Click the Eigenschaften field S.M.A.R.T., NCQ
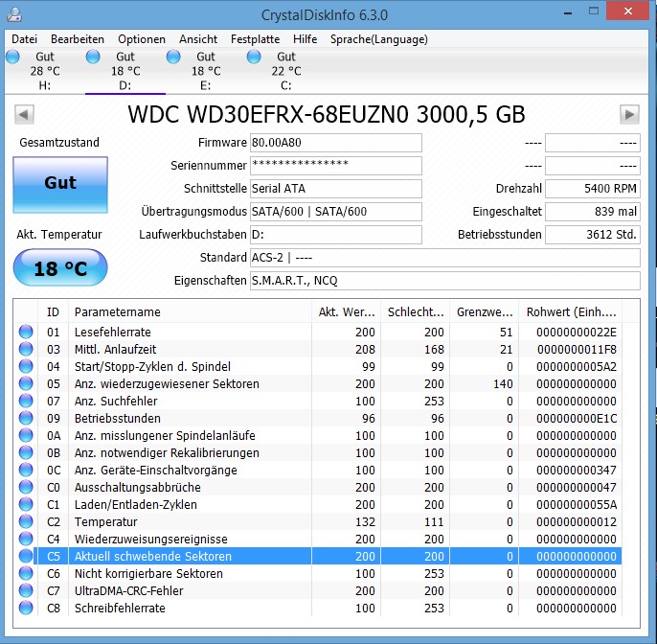Viewport: 657px width, 644px height. (445, 281)
